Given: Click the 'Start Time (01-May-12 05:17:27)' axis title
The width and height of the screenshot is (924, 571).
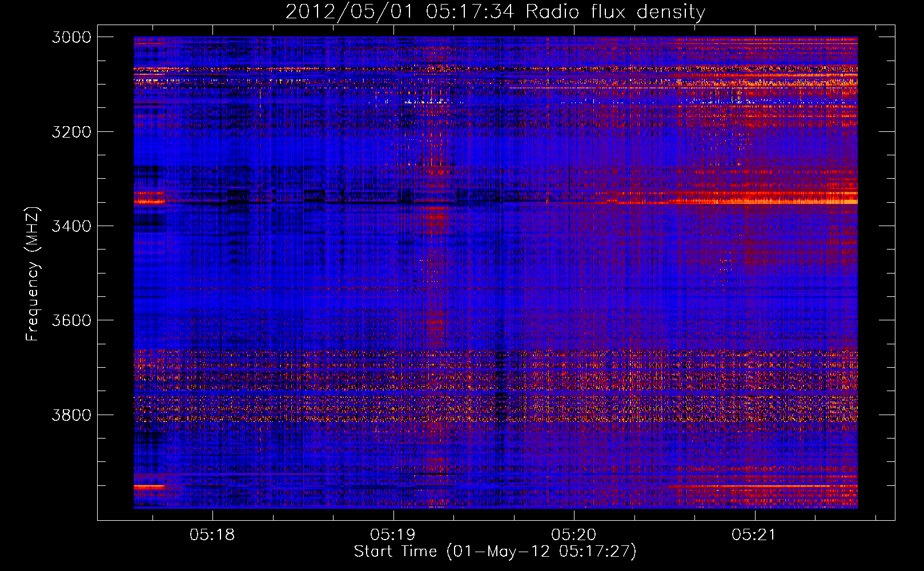Looking at the screenshot, I should pyautogui.click(x=495, y=552).
